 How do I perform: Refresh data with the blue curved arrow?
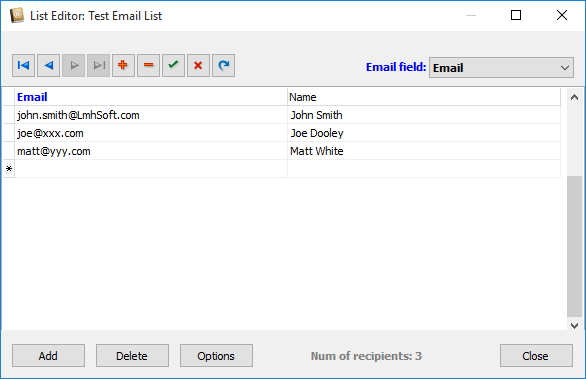(x=223, y=65)
